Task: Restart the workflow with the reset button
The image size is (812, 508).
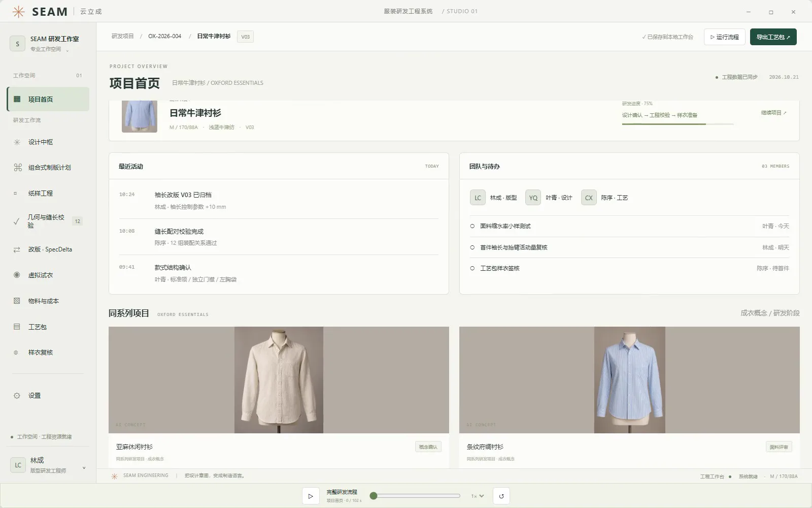Action: (x=501, y=496)
